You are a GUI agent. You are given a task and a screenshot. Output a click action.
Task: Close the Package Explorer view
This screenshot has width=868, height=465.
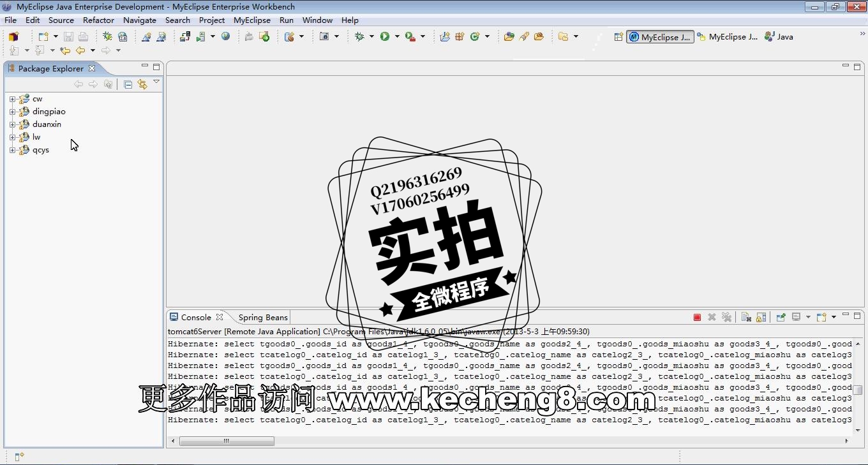[x=91, y=68]
